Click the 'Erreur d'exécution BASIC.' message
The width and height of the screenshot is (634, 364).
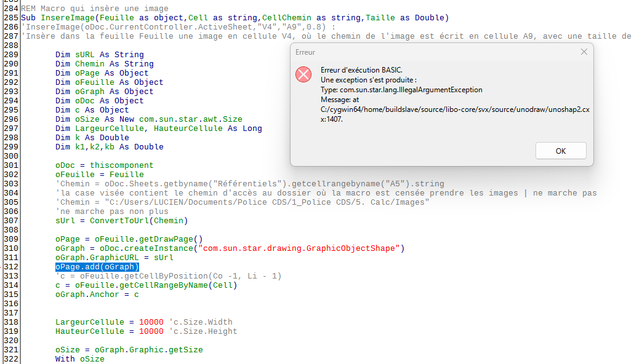(x=361, y=70)
